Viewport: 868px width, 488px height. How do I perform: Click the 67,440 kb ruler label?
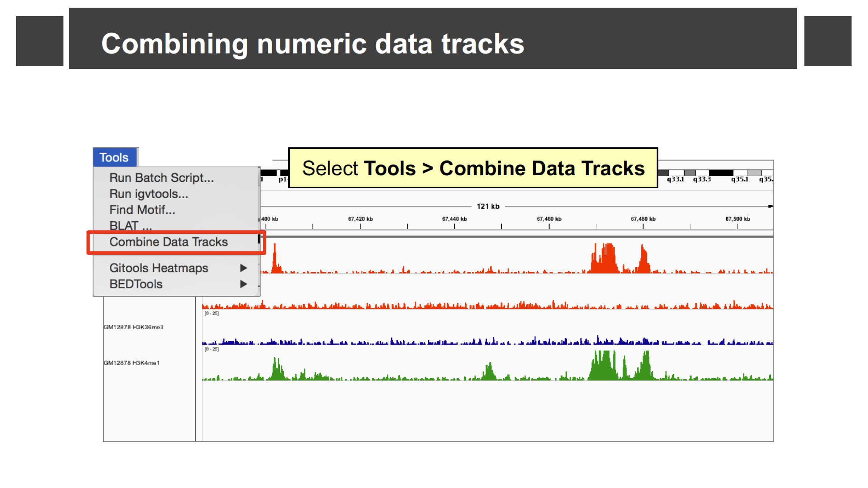coord(454,219)
